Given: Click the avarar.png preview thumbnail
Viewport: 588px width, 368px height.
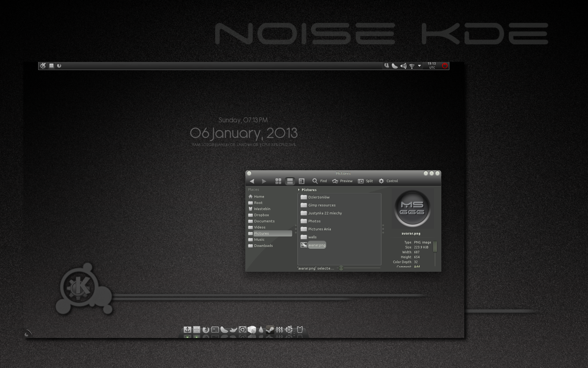Looking at the screenshot, I should click(413, 208).
